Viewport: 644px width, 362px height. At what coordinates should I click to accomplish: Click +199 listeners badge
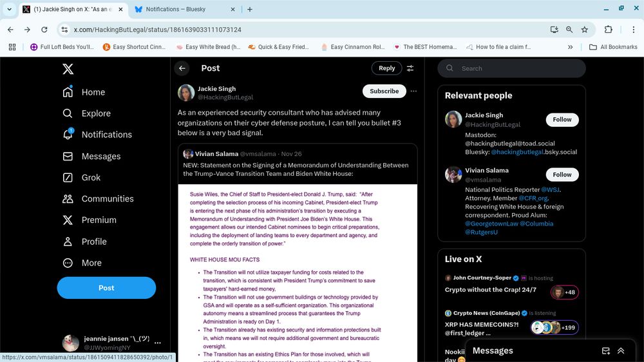tap(554, 327)
